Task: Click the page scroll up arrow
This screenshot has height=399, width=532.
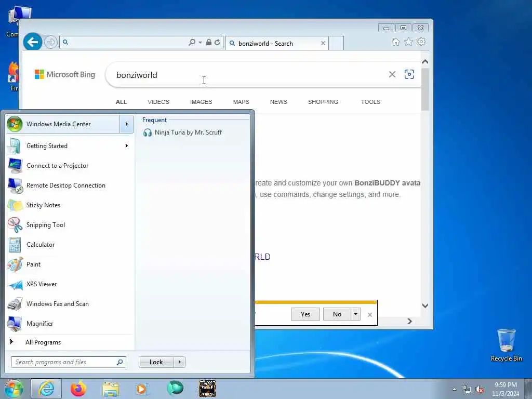Action: point(425,62)
